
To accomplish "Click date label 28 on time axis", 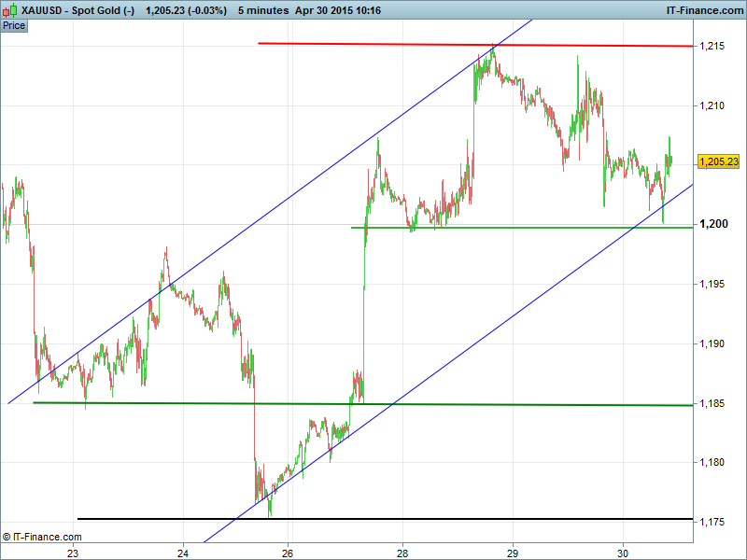I will 402,552.
